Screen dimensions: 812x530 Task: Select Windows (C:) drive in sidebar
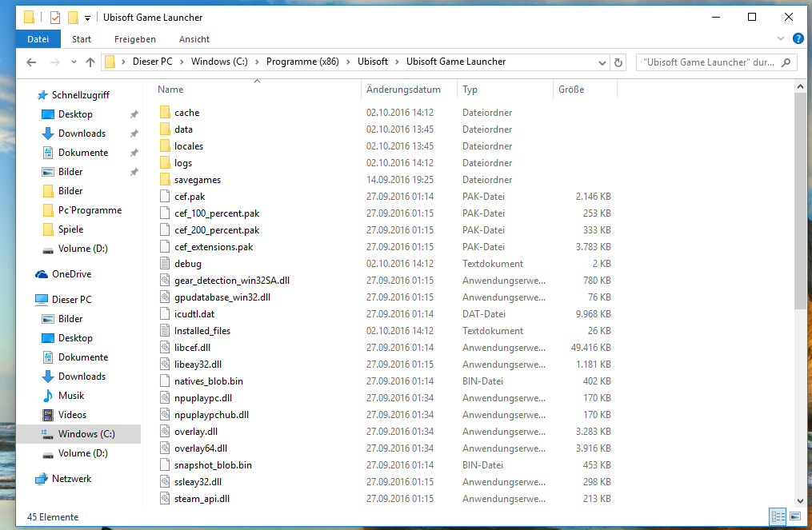pos(78,434)
